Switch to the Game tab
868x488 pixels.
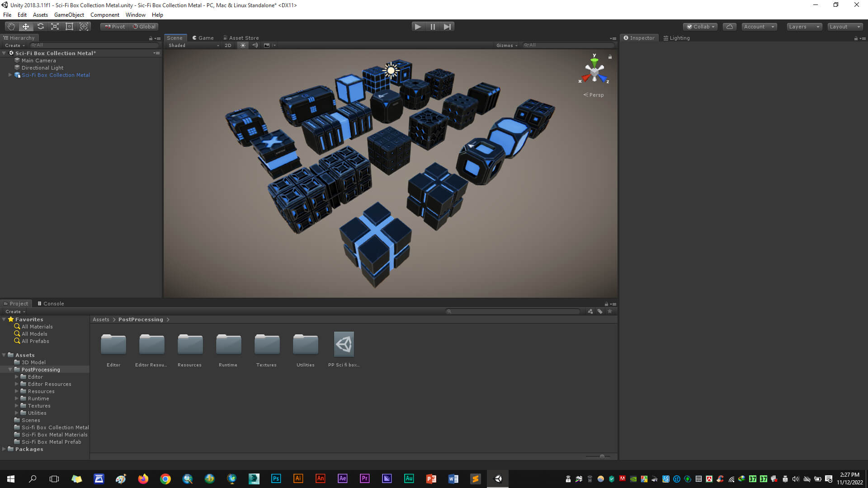click(x=203, y=38)
